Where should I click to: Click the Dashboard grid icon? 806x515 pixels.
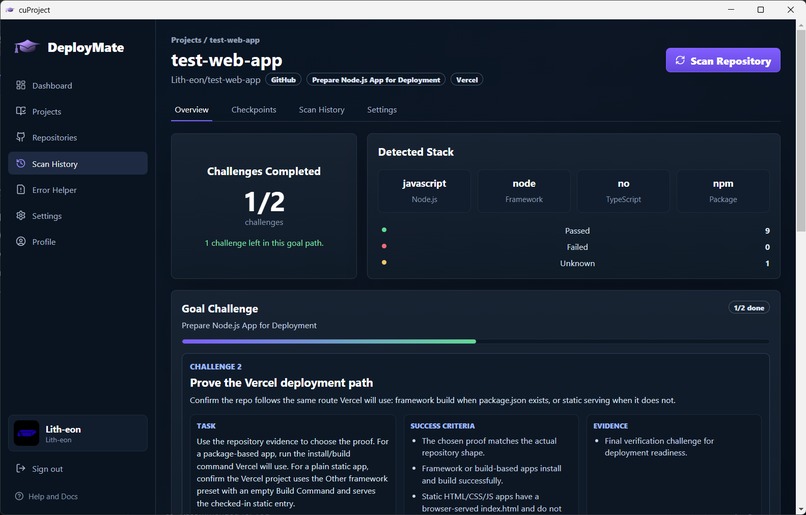tap(21, 85)
